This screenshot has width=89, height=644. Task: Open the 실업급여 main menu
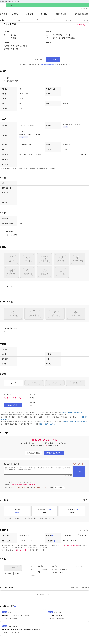pos(44,14)
